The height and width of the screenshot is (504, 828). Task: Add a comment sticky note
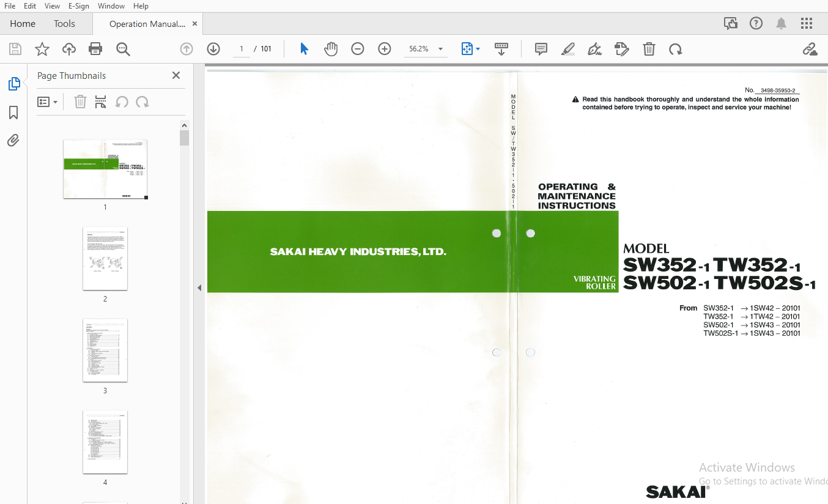pos(541,49)
